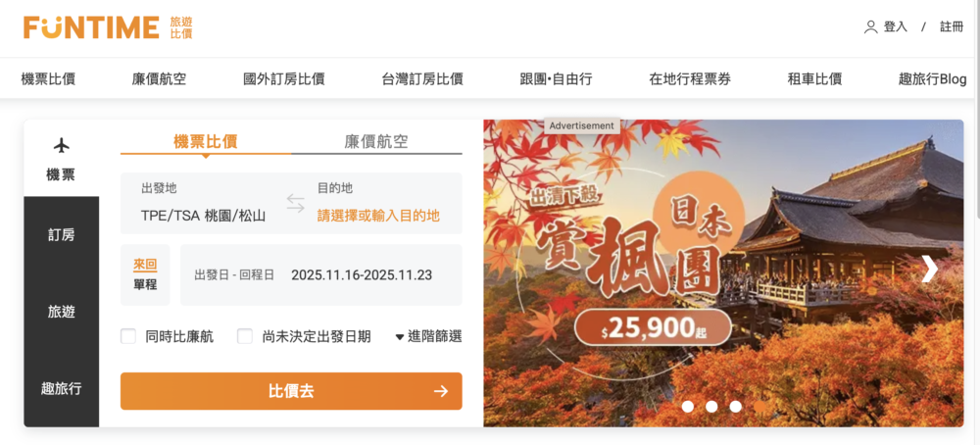This screenshot has height=445, width=980.
Task: Click the user profile icon beside 登入
Action: click(x=870, y=26)
